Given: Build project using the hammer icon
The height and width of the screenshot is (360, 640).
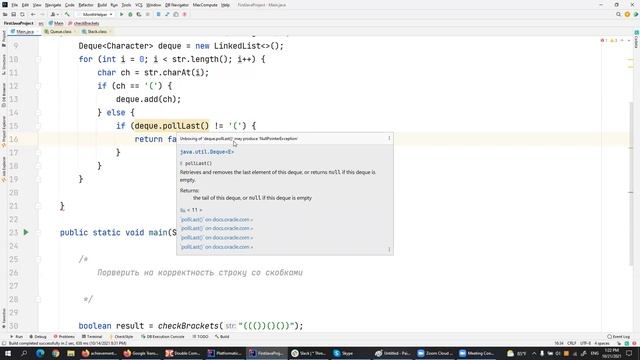Looking at the screenshot, I should click(x=67, y=14).
